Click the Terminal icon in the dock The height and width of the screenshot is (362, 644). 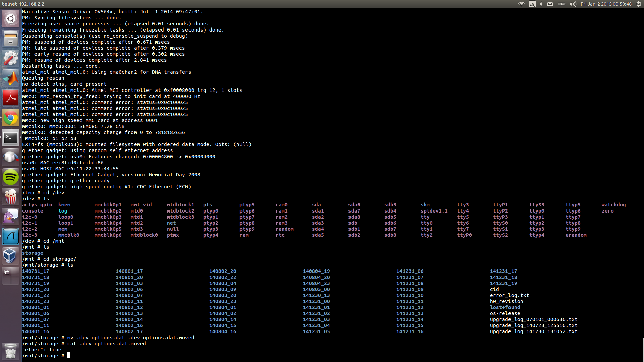[11, 137]
